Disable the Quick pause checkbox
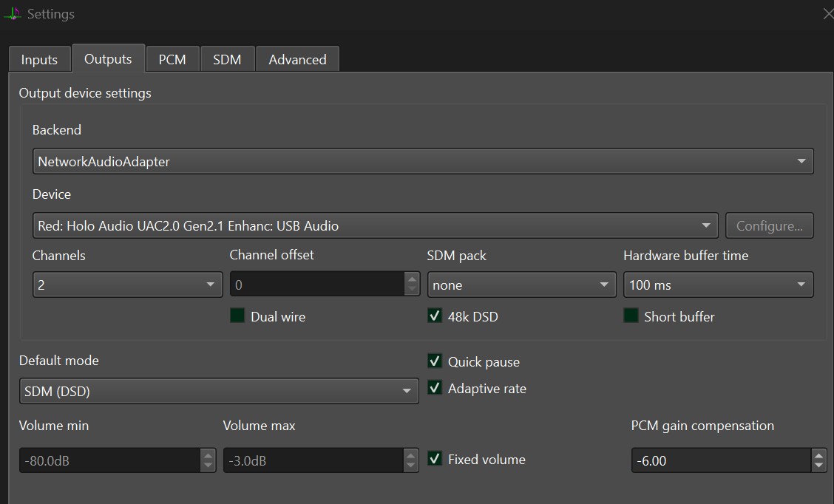 [435, 361]
